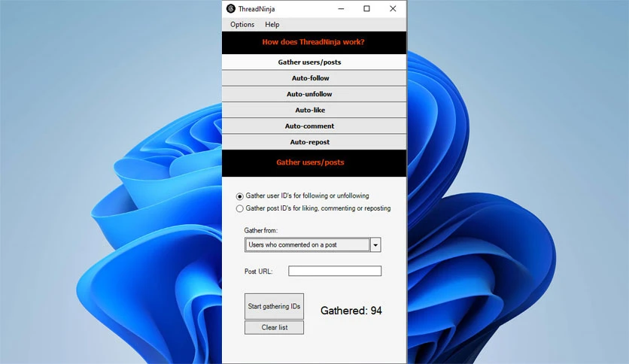Maximize the ThreadNinja window
Image resolution: width=629 pixels, height=364 pixels.
[366, 8]
